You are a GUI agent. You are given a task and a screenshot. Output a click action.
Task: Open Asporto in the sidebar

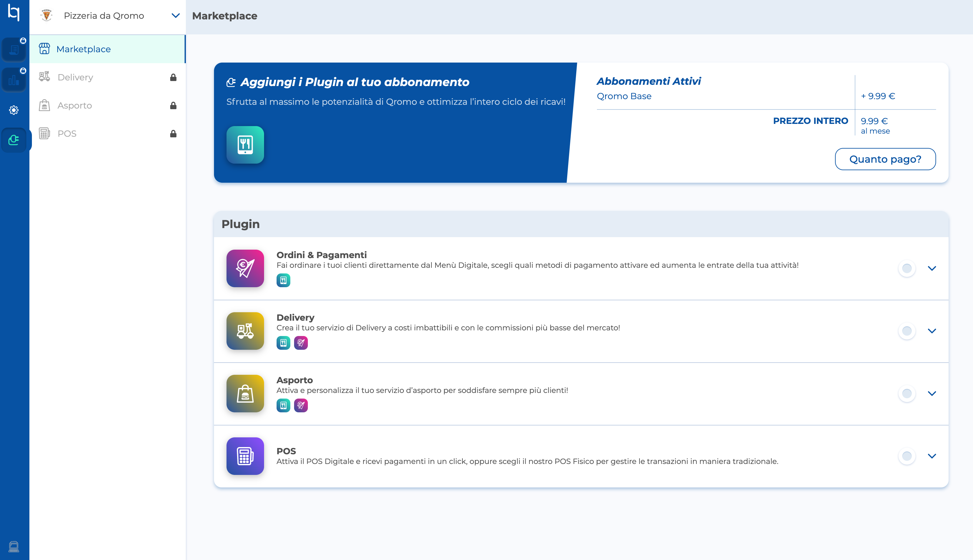coord(108,105)
